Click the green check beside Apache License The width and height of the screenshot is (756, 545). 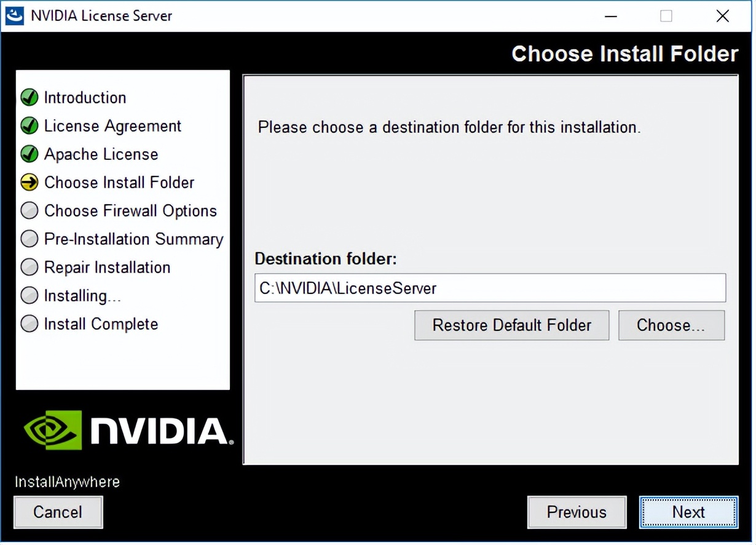(x=30, y=154)
